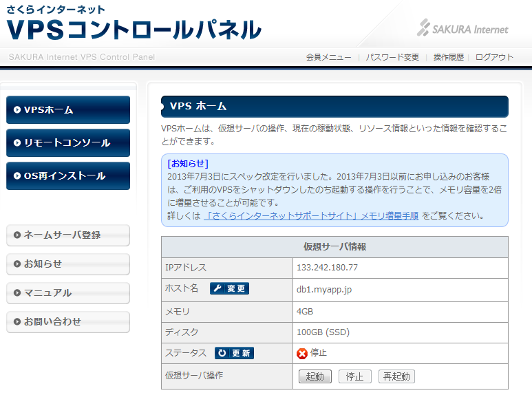The width and height of the screenshot is (532, 395).
Task: Select OS再インストール in the sidebar
Action: pos(68,175)
